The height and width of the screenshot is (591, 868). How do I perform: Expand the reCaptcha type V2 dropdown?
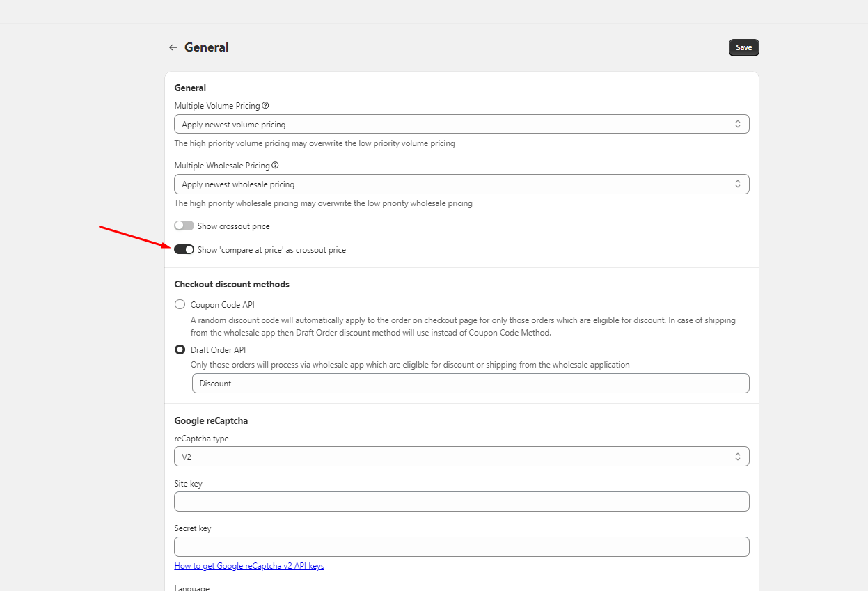pos(452,457)
